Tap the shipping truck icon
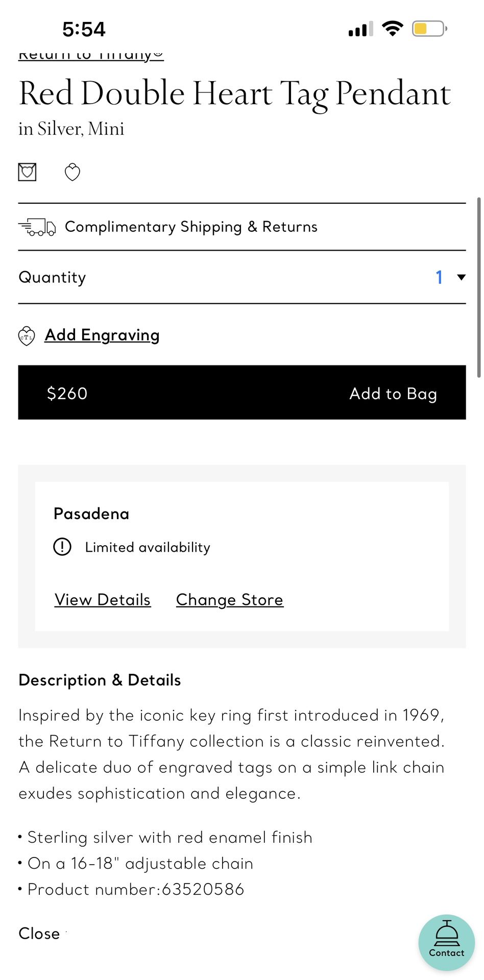The image size is (484, 980). pyautogui.click(x=37, y=227)
